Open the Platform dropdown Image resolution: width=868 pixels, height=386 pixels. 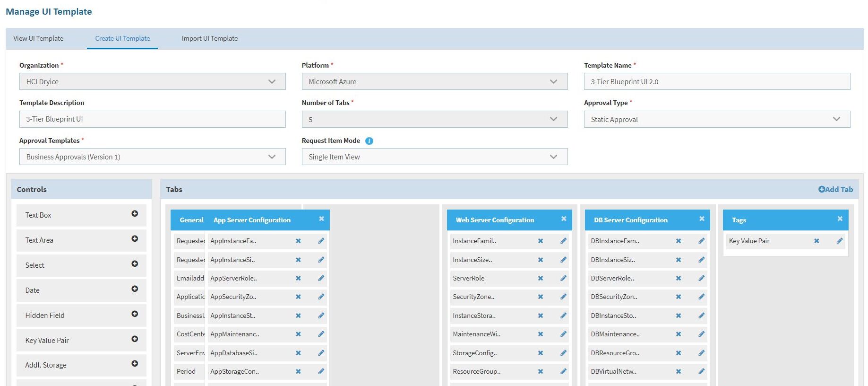click(x=435, y=81)
